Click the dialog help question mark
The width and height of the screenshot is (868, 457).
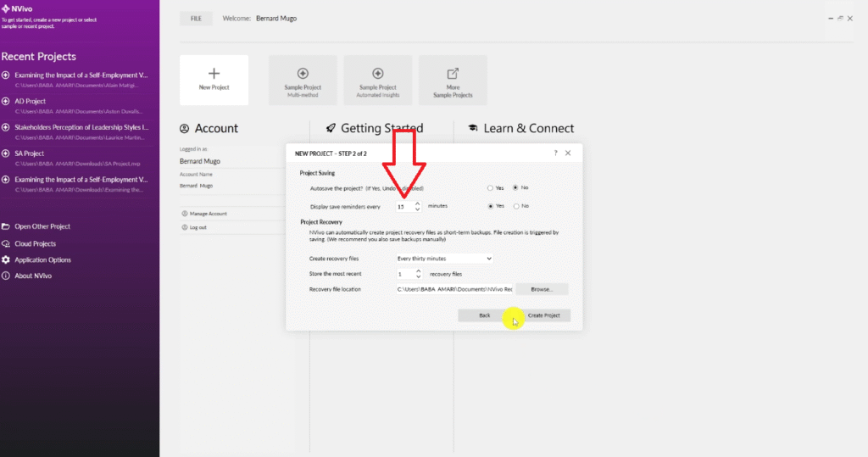pyautogui.click(x=555, y=153)
